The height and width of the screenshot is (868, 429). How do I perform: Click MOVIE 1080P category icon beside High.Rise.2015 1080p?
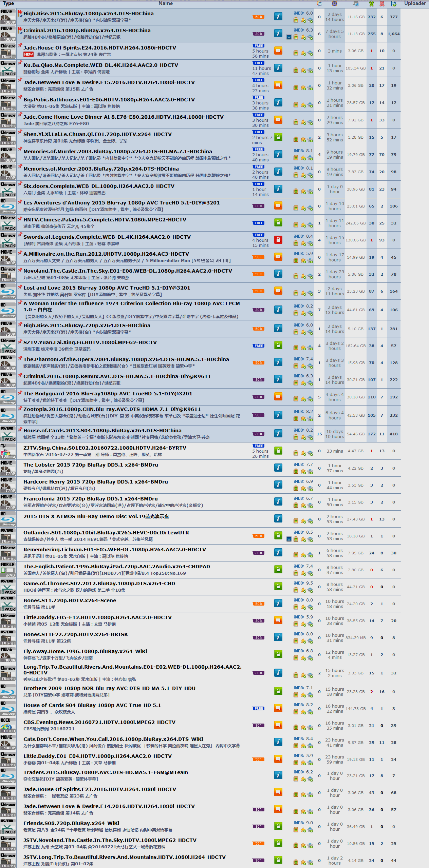(8, 17)
